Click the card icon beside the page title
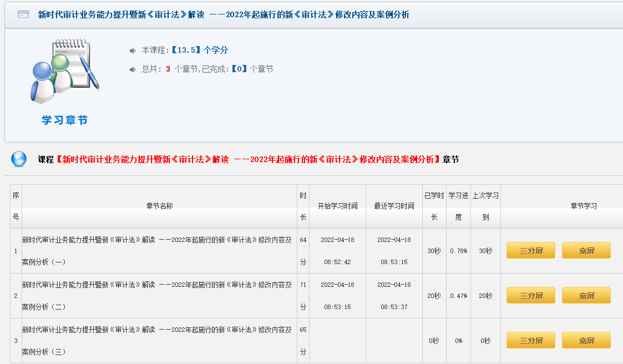The image size is (623, 364). coord(23,14)
